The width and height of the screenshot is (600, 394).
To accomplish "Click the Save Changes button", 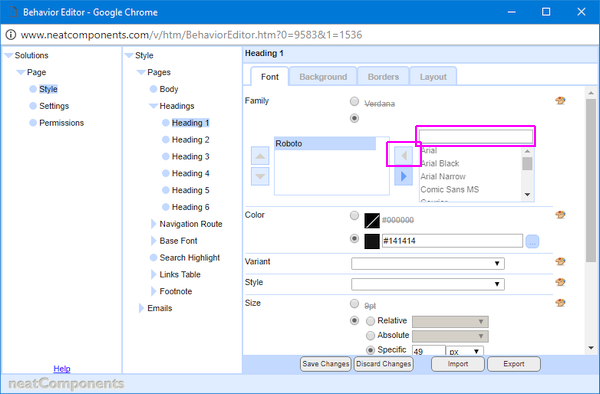I will pos(326,364).
